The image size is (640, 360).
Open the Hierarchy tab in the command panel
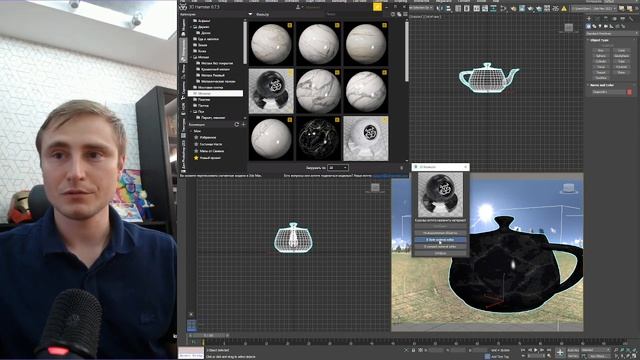tap(606, 19)
